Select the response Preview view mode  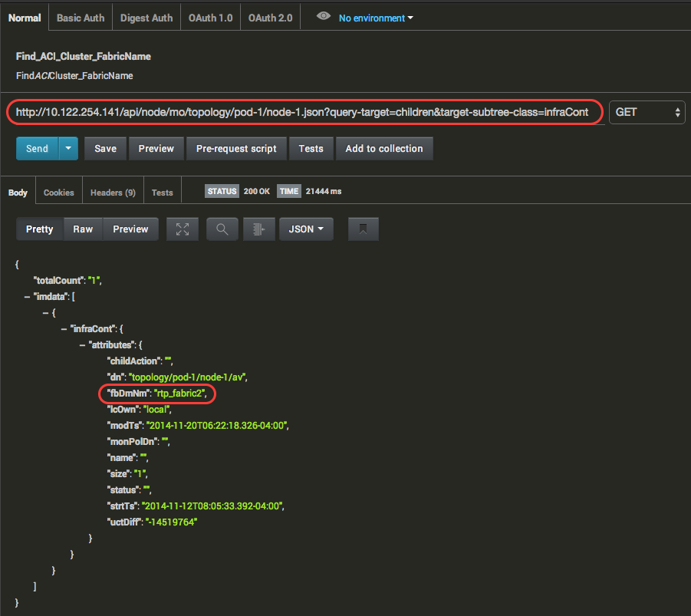(130, 229)
